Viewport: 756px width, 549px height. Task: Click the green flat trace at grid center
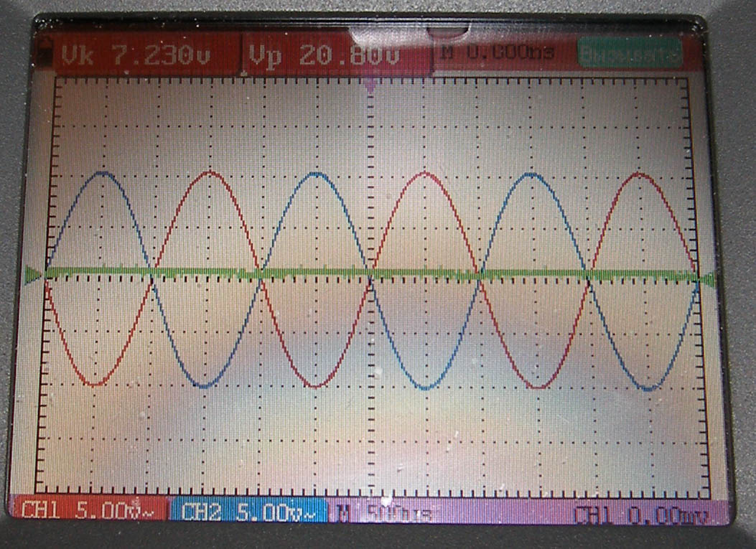[x=370, y=274]
